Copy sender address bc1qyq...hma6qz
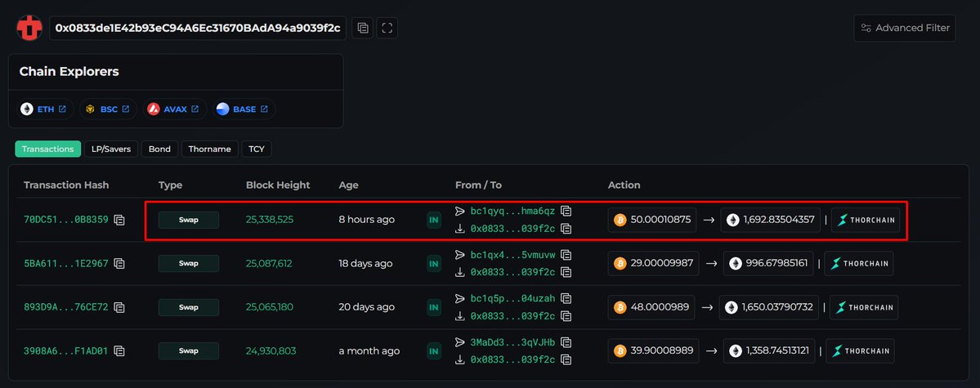The width and height of the screenshot is (980, 388). [566, 211]
